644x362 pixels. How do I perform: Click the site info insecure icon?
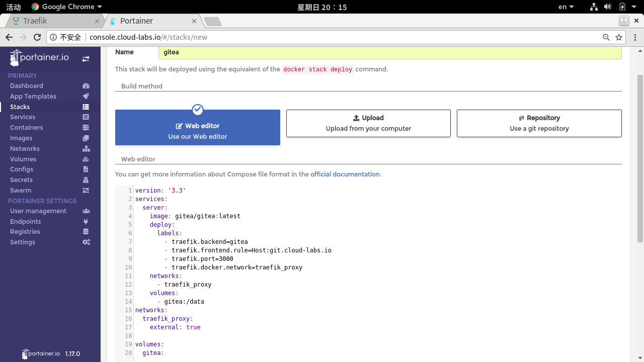coord(54,37)
